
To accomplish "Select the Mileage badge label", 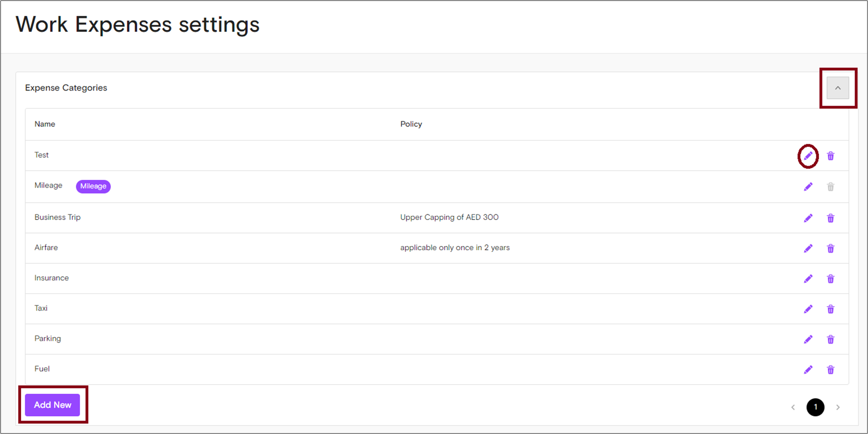I will tap(93, 186).
